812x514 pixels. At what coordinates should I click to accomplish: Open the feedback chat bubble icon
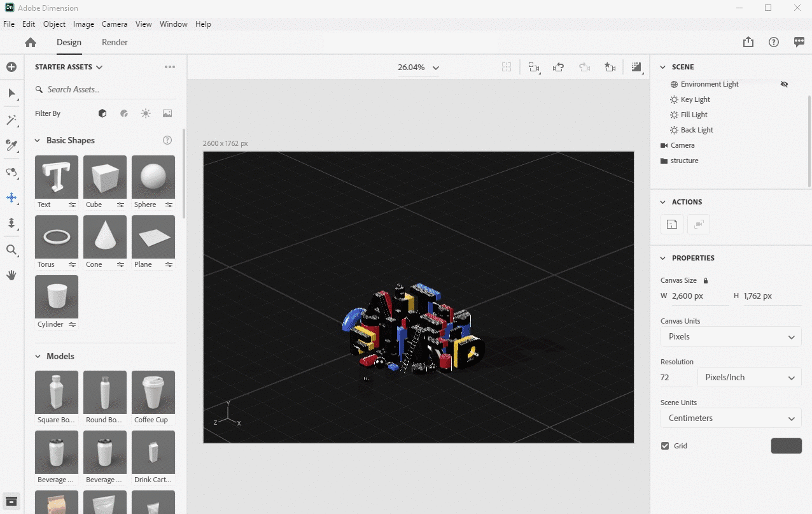799,42
